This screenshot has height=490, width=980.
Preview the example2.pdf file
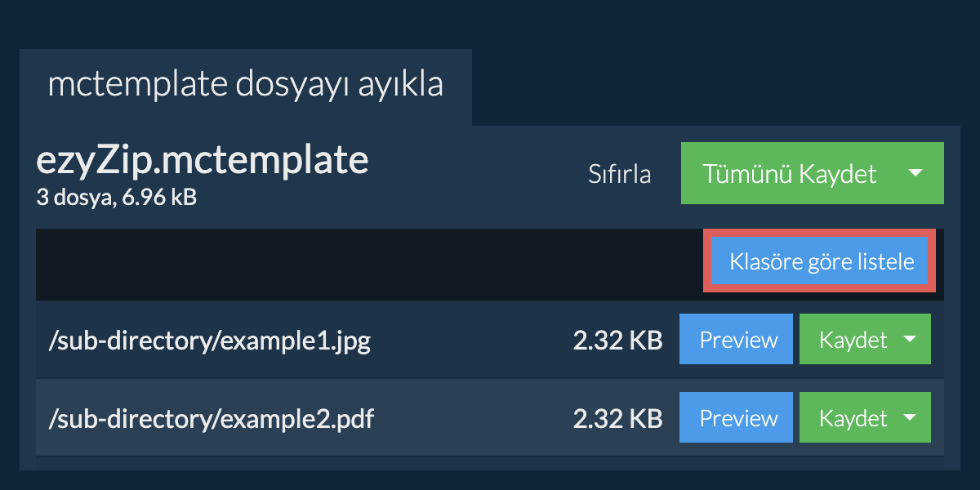click(x=736, y=417)
